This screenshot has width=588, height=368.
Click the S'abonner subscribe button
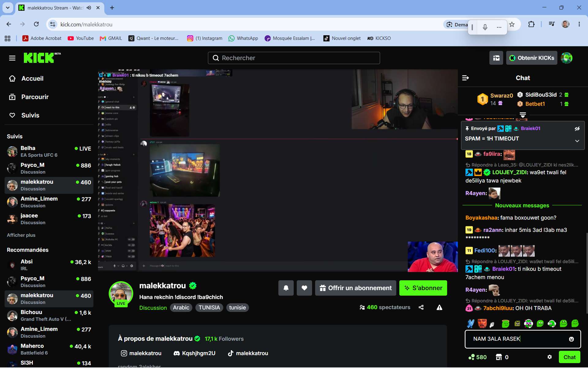click(x=423, y=288)
